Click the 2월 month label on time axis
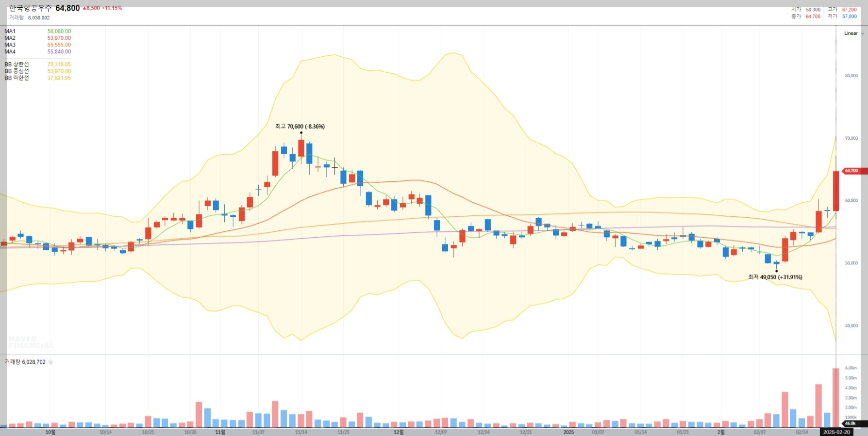This screenshot has width=868, height=436. click(721, 432)
